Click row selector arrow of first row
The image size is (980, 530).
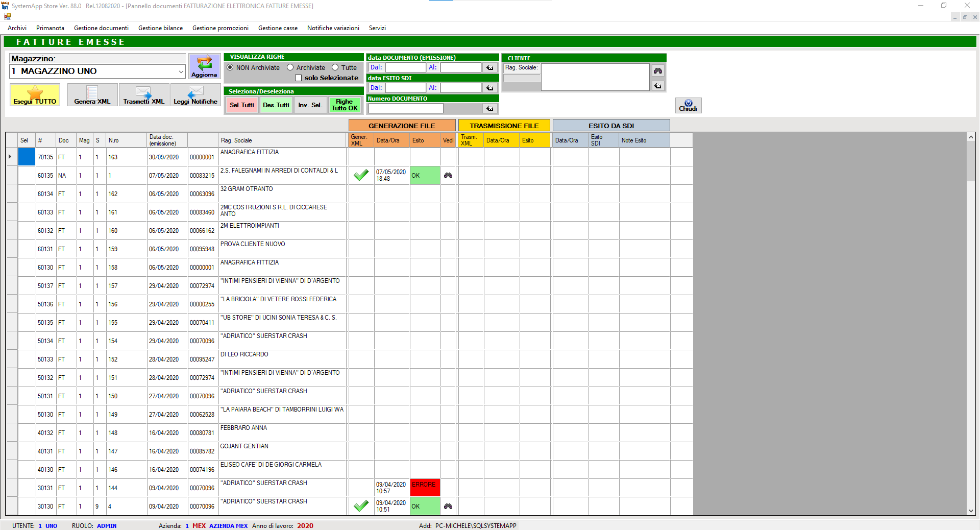click(10, 157)
